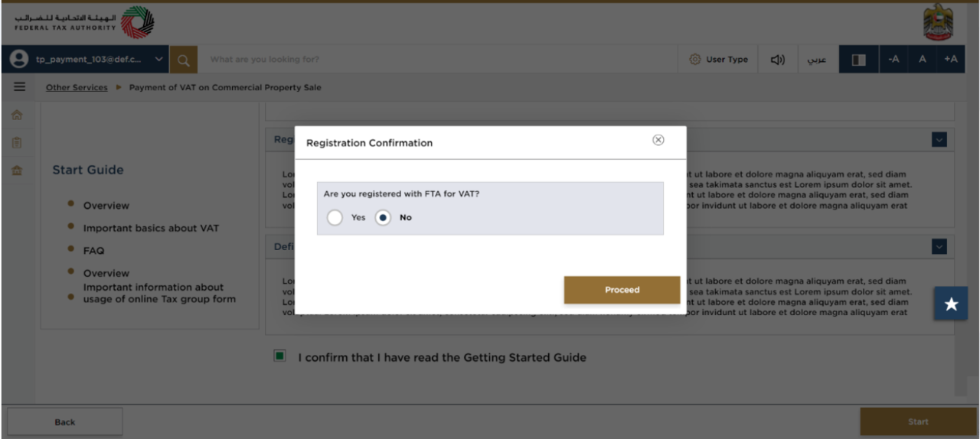Collapse the second guide section chevron
The height and width of the screenshot is (439, 980).
pos(939,246)
